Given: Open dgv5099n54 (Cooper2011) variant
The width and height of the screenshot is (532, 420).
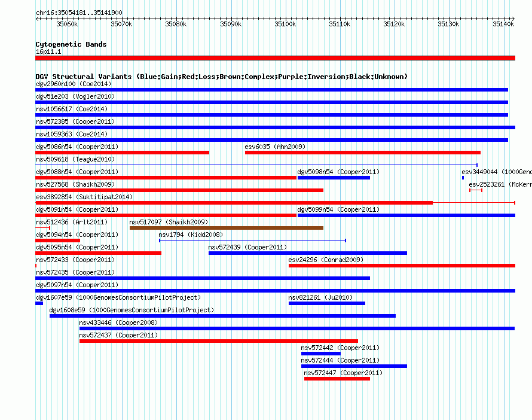Looking at the screenshot, I should tap(338, 209).
